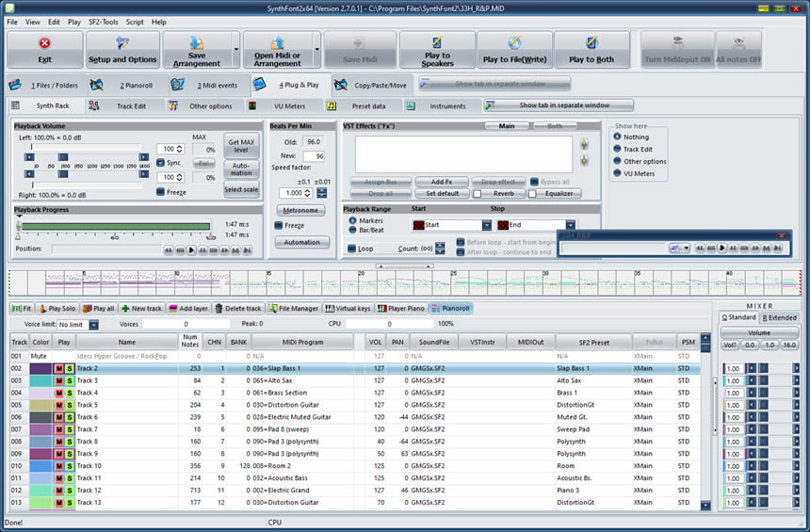Screen dimensions: 810x532
Task: Open Virtual keys
Action: coord(348,308)
